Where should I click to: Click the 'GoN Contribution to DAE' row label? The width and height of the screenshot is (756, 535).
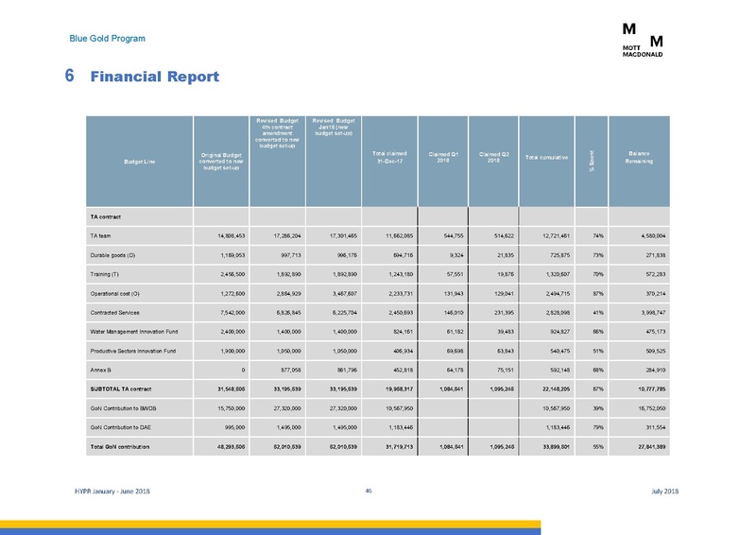coord(121,427)
